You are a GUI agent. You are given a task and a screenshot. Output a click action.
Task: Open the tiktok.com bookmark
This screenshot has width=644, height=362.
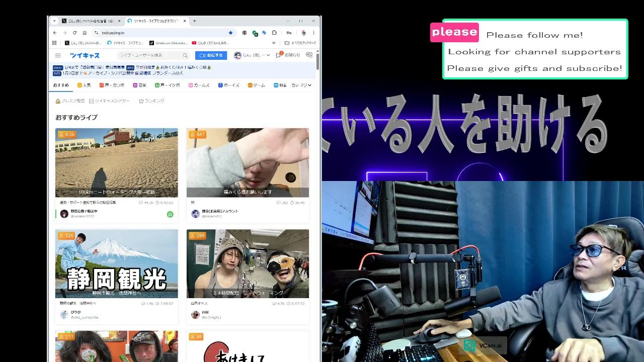(x=168, y=43)
